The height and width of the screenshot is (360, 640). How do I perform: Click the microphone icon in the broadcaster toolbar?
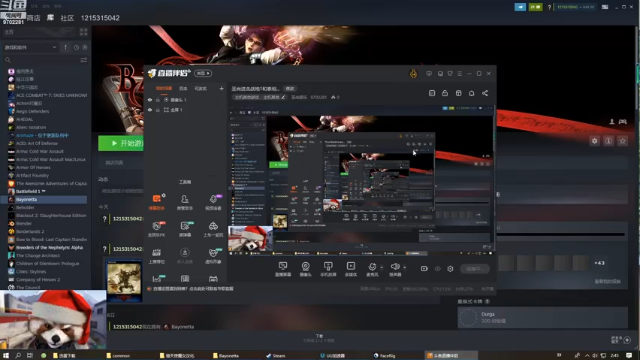coord(372,267)
